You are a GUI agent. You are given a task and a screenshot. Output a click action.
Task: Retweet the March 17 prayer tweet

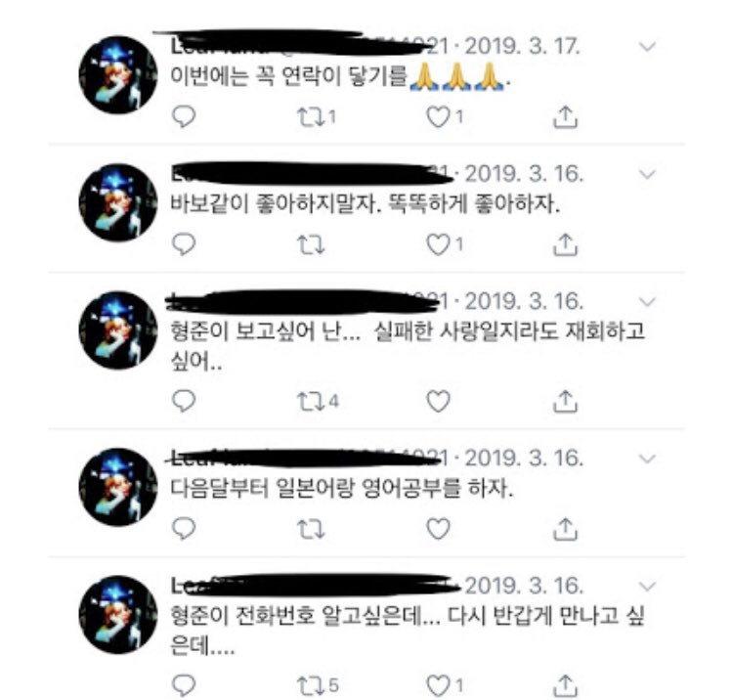tap(312, 117)
